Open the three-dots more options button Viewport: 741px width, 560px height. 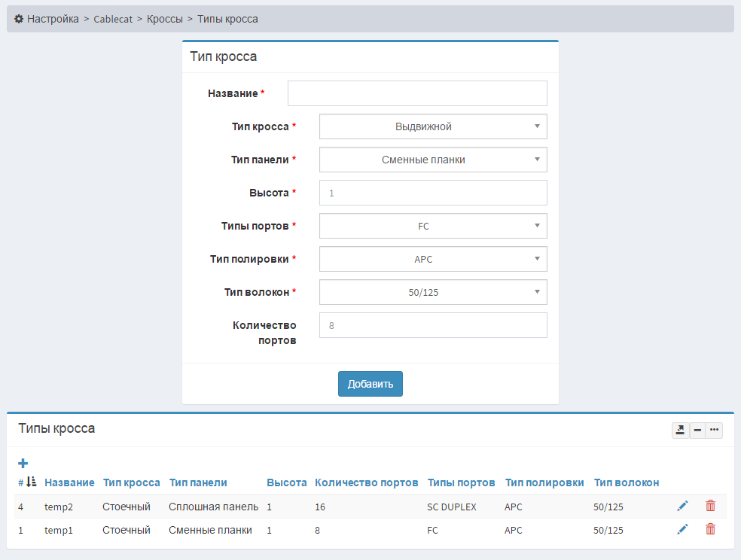(x=714, y=430)
